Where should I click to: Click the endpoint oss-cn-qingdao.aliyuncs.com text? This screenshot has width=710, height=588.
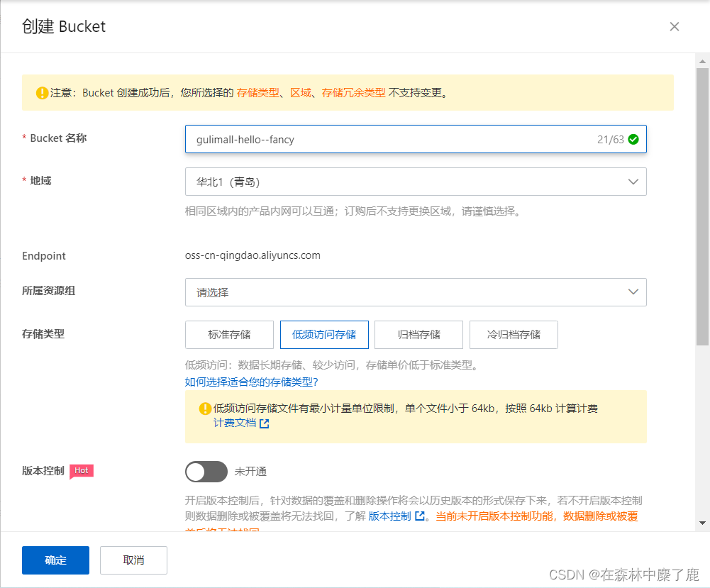pos(253,256)
